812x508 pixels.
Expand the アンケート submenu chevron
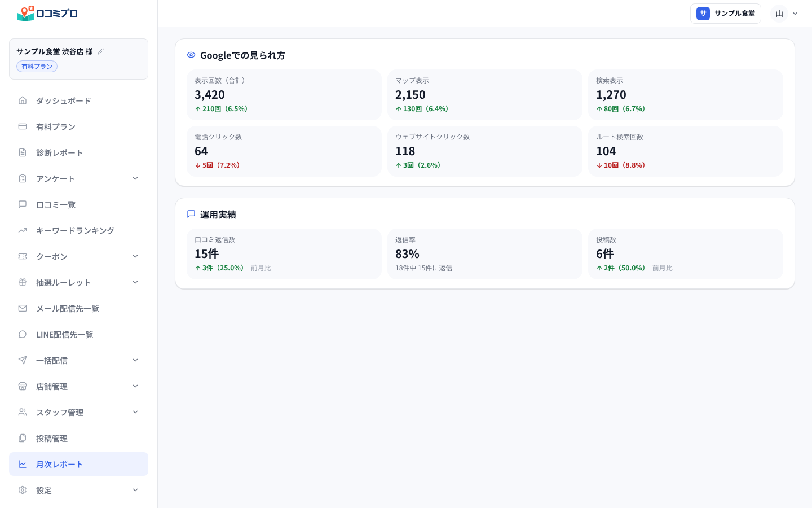point(135,178)
